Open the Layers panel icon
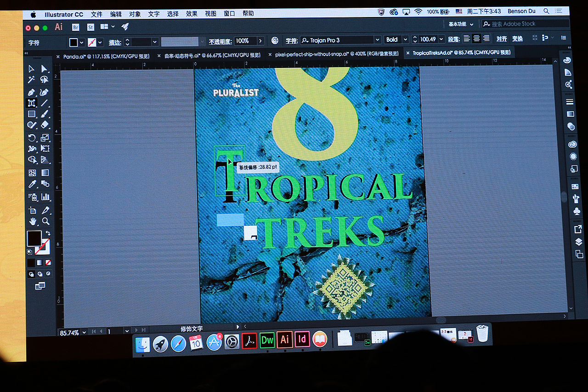The height and width of the screenshot is (392, 588). [x=578, y=242]
